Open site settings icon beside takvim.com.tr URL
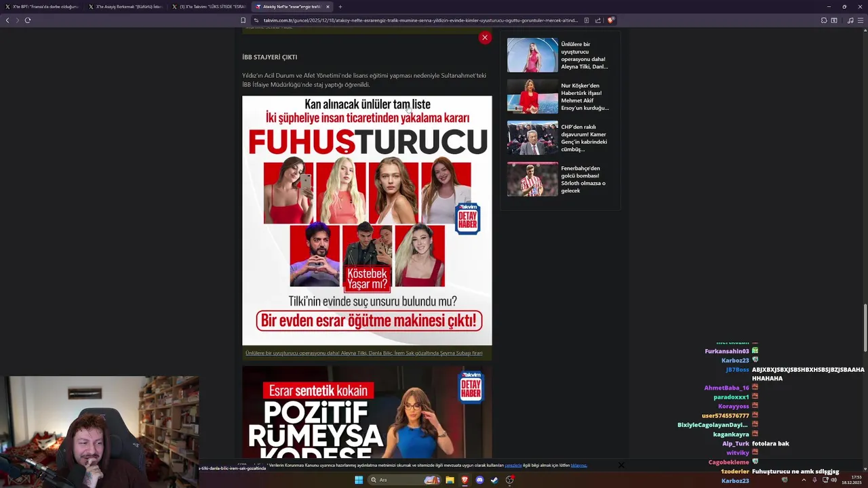Viewport: 868px width, 488px height. pyautogui.click(x=256, y=20)
